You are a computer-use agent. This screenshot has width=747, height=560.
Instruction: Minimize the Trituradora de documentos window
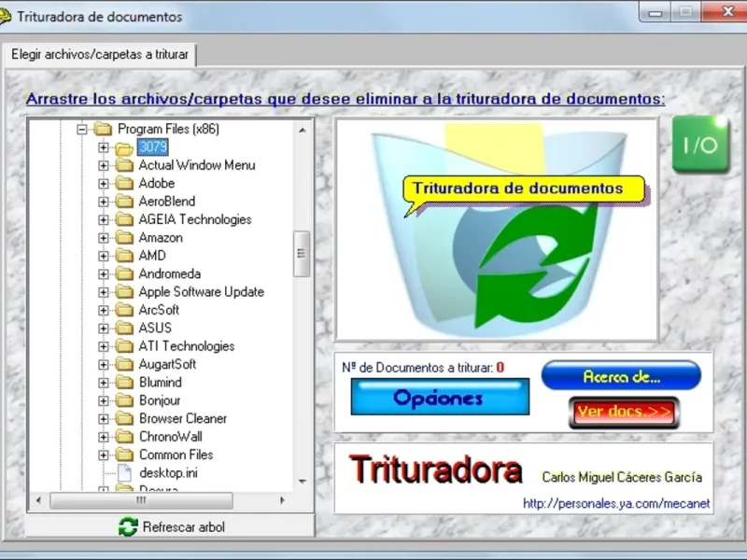click(655, 13)
